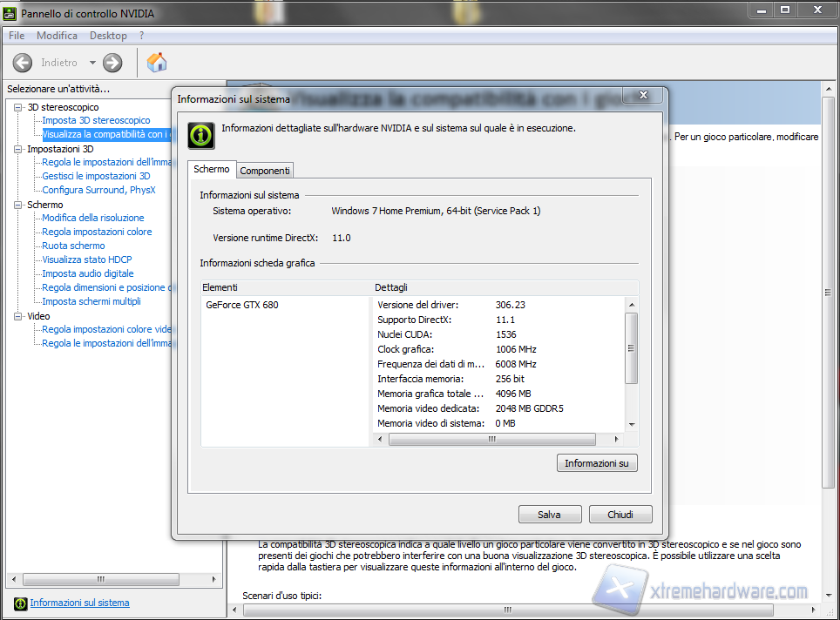This screenshot has width=840, height=620.
Task: Click NVIDIA Control Panel title bar icon
Action: click(10, 14)
